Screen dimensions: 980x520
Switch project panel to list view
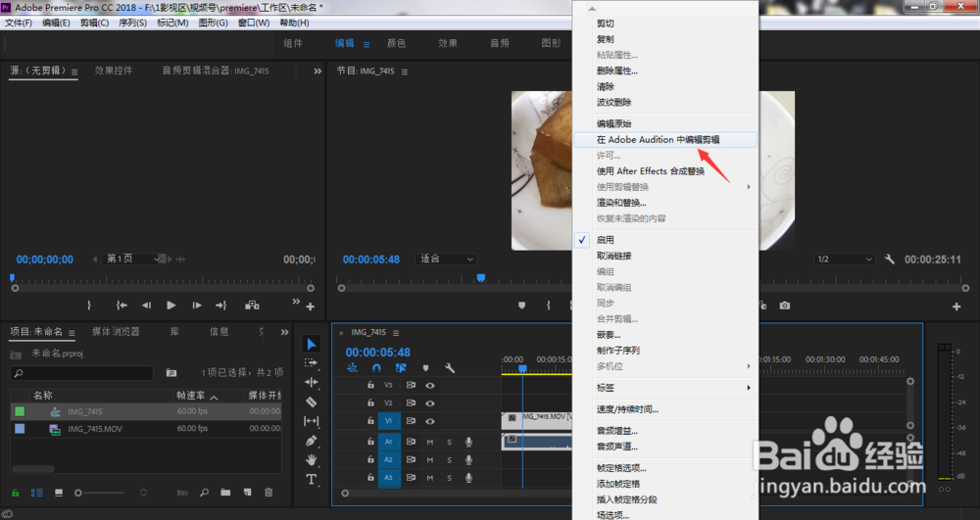[x=37, y=493]
